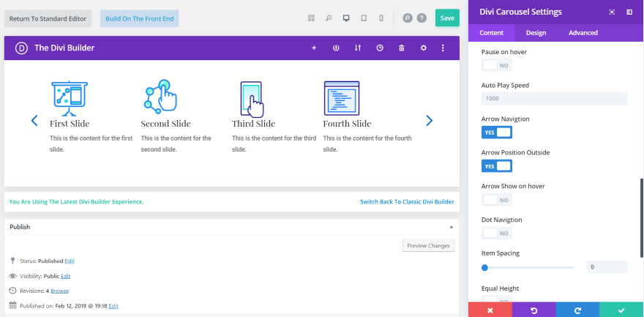Discard changes with red X button
The height and width of the screenshot is (317, 644).
(490, 310)
